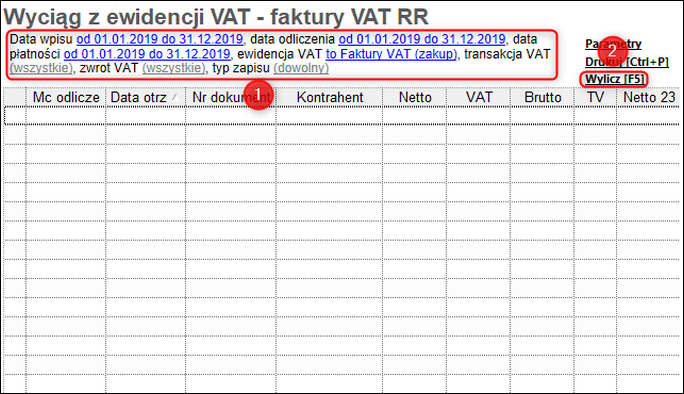Click 'Brutto' column header
This screenshot has height=394, width=684.
(x=542, y=97)
